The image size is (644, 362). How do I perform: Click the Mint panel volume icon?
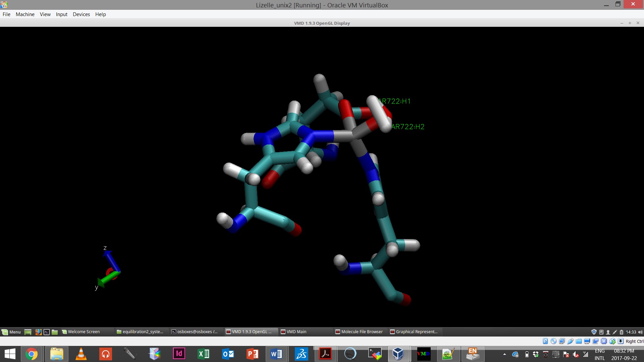click(640, 332)
